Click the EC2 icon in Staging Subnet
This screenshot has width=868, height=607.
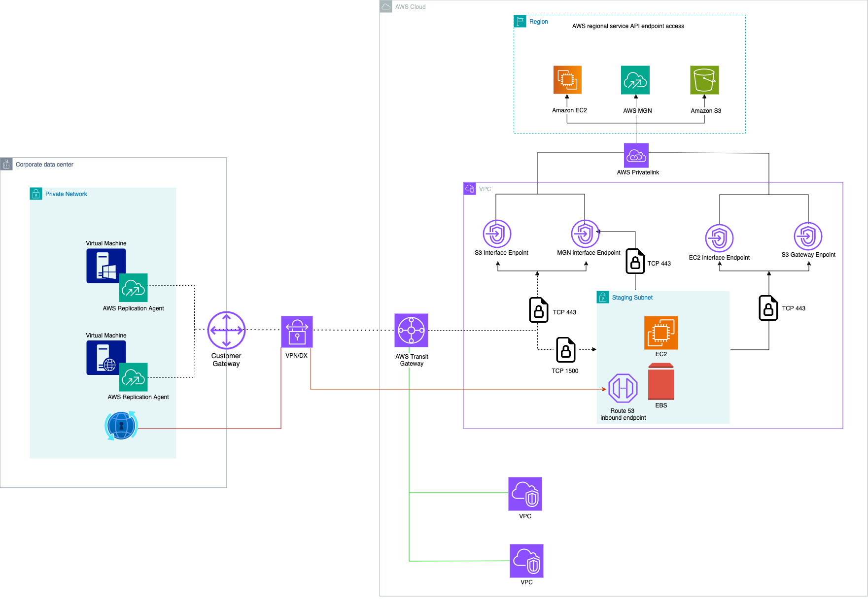661,333
